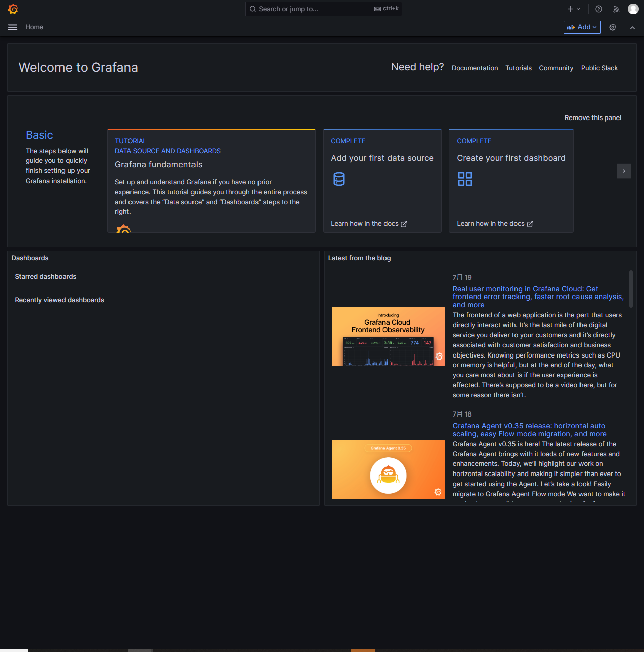The height and width of the screenshot is (652, 644).
Task: Click the user profile avatar
Action: click(x=633, y=9)
